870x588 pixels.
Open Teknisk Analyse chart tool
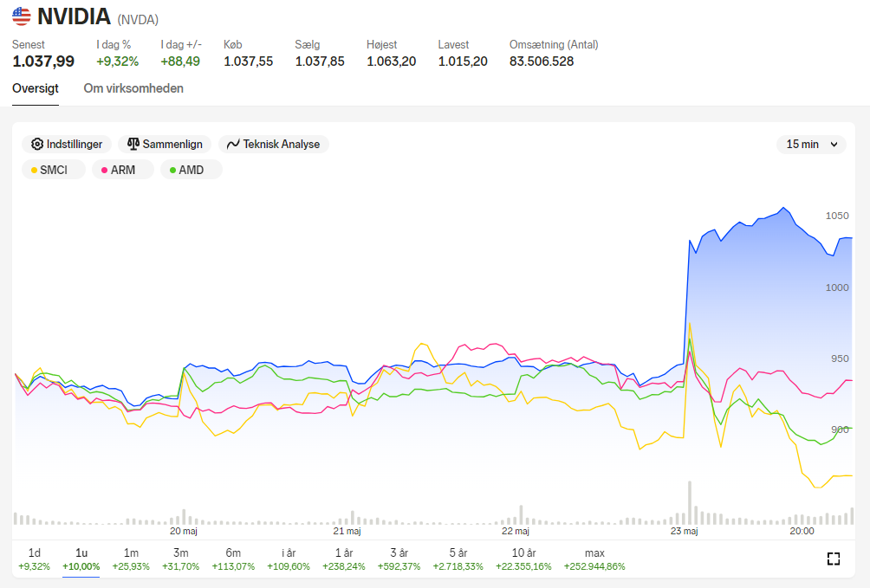[274, 145]
